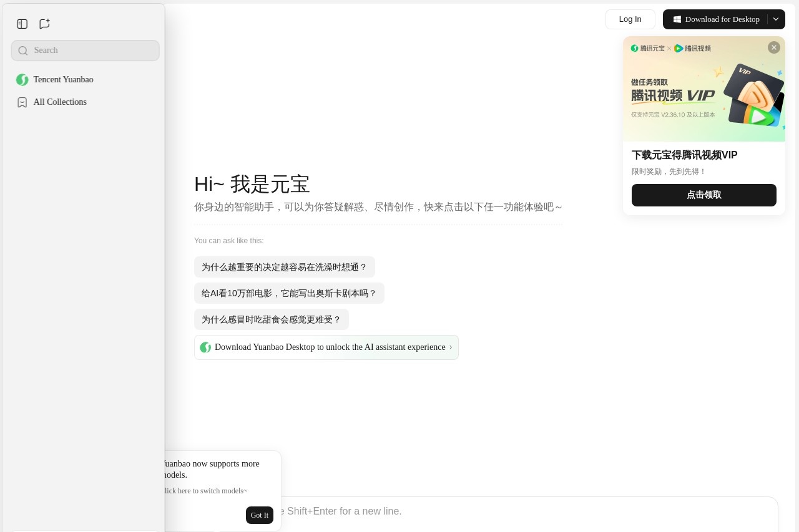The image size is (799, 532).
Task: Start a new chat icon
Action: [44, 24]
